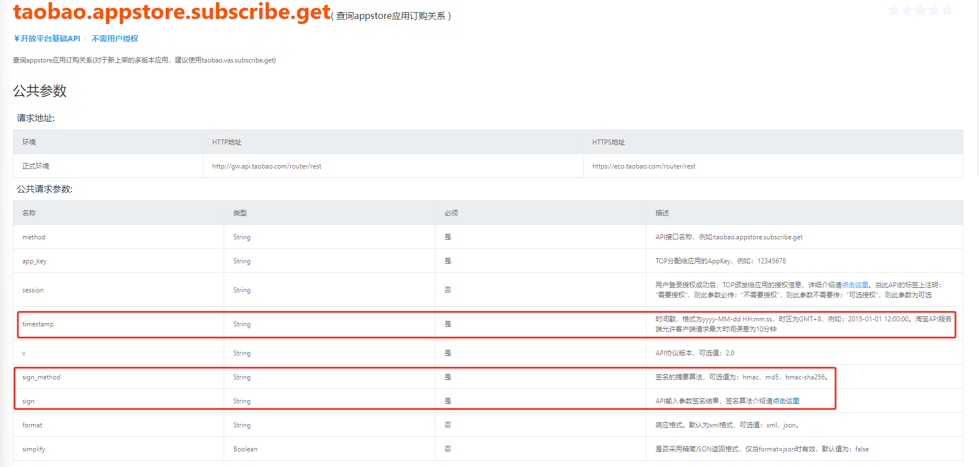The height and width of the screenshot is (467, 980).
Task: Click the 否 required value in session row
Action: 448,290
